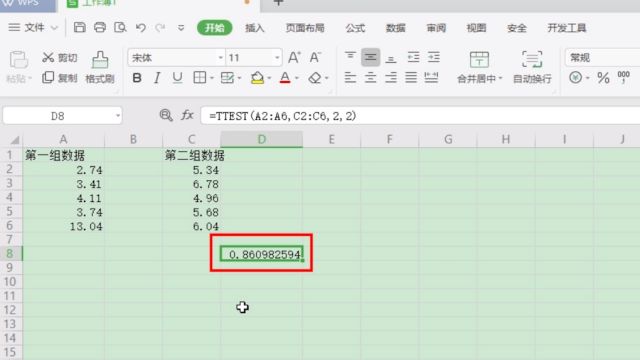Switch to the 开始 tab
640x360 pixels.
(x=215, y=28)
